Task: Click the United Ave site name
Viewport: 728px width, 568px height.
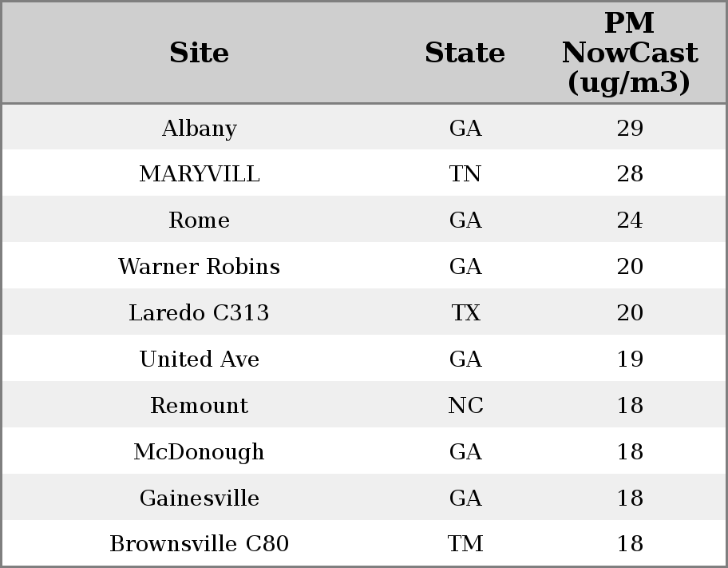Action: coord(200,359)
